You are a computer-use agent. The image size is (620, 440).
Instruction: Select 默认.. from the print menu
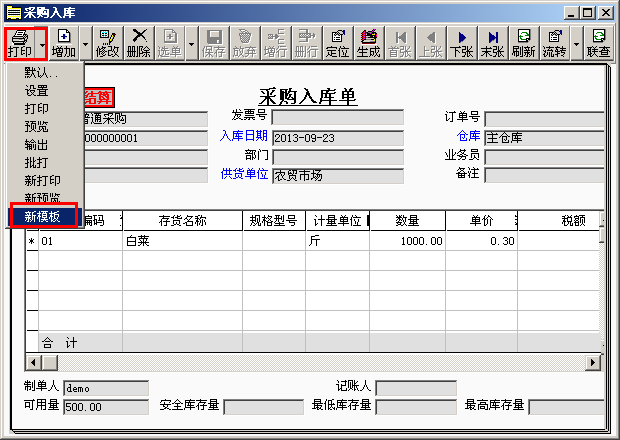(45, 72)
